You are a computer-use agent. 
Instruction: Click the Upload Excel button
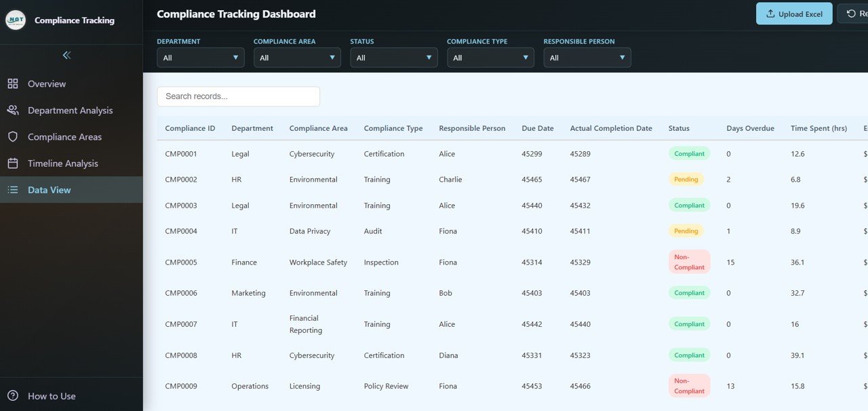pos(794,13)
